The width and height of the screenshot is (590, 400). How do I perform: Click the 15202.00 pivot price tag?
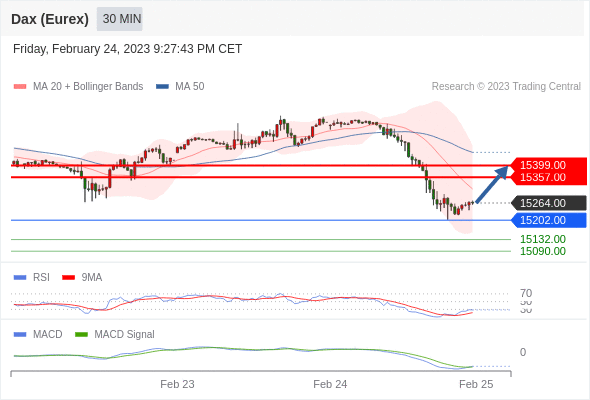click(x=548, y=220)
